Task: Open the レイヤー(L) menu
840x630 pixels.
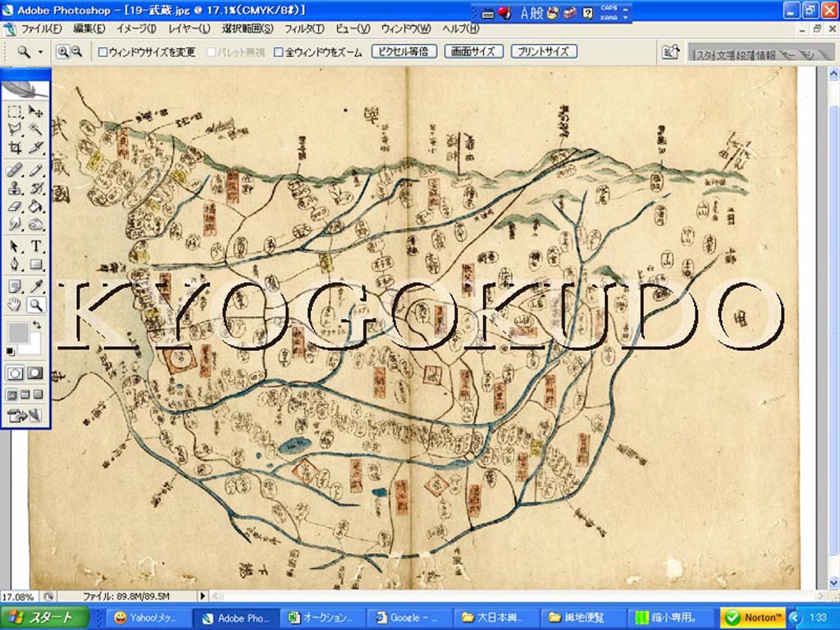Action: [189, 29]
